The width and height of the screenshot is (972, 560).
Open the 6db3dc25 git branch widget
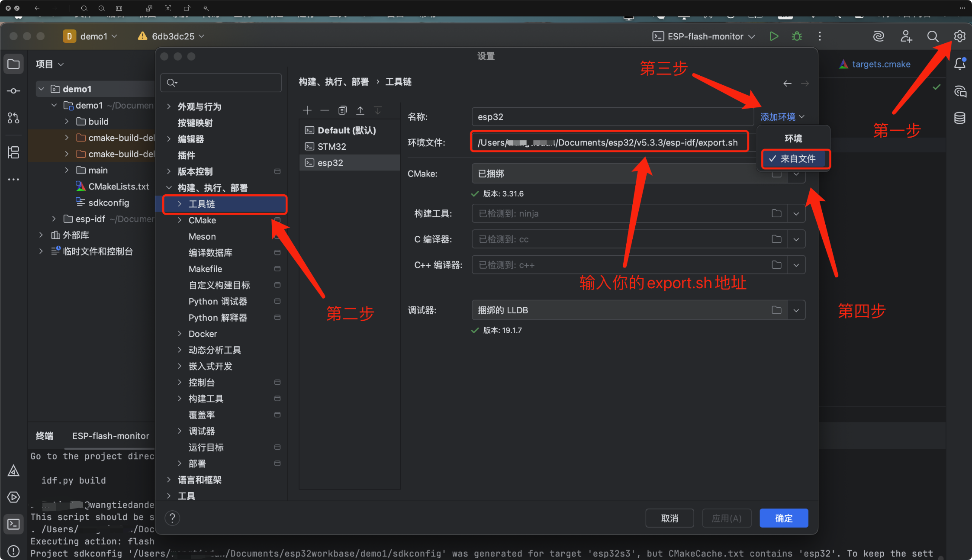[x=171, y=36]
